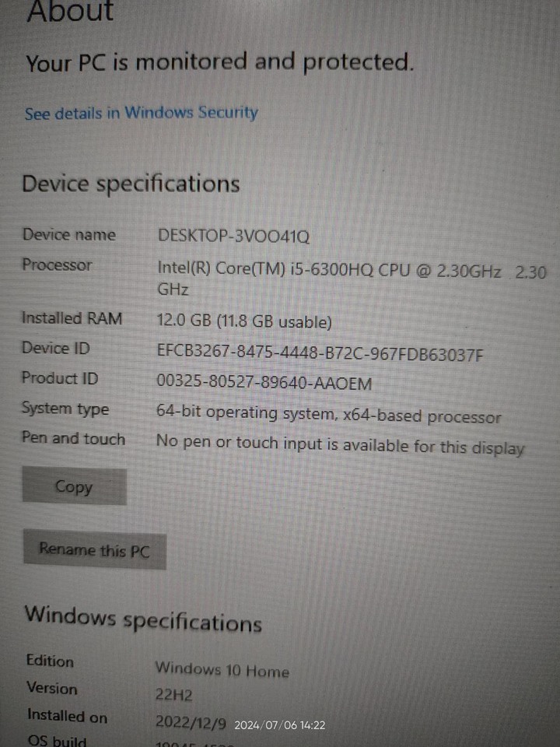Viewport: 560px width, 747px height.
Task: Click the Device specifications heading
Action: [131, 184]
